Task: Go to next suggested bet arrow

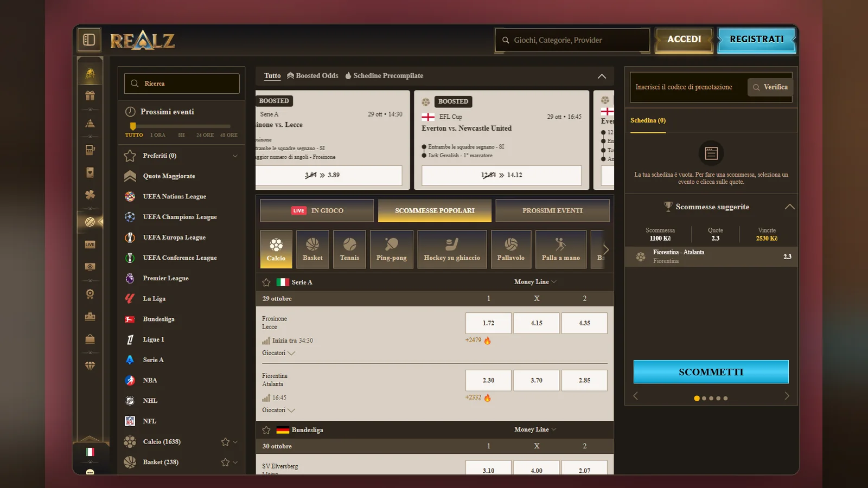Action: tap(787, 396)
